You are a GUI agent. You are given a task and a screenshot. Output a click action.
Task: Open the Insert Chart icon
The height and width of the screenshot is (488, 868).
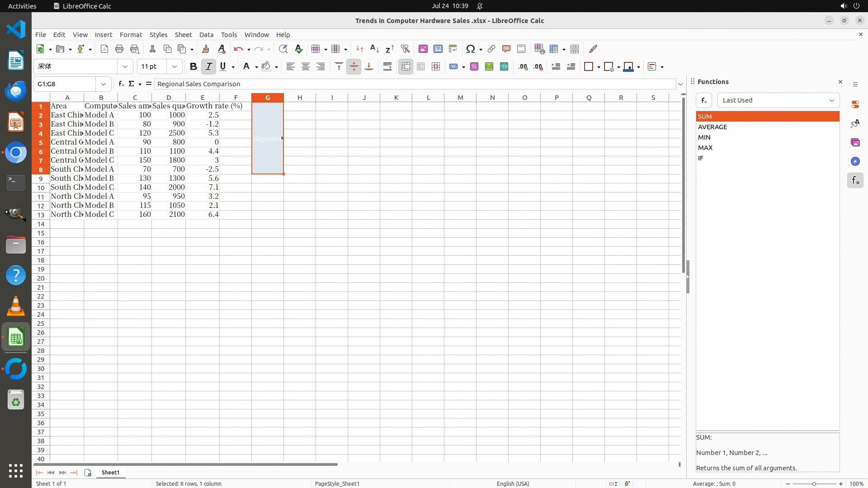(x=438, y=49)
